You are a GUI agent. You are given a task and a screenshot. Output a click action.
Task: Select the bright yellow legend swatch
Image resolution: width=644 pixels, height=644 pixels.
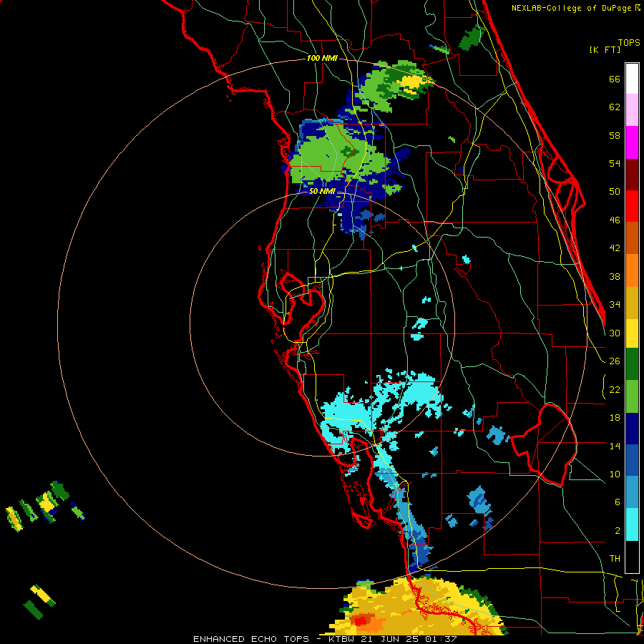632,333
